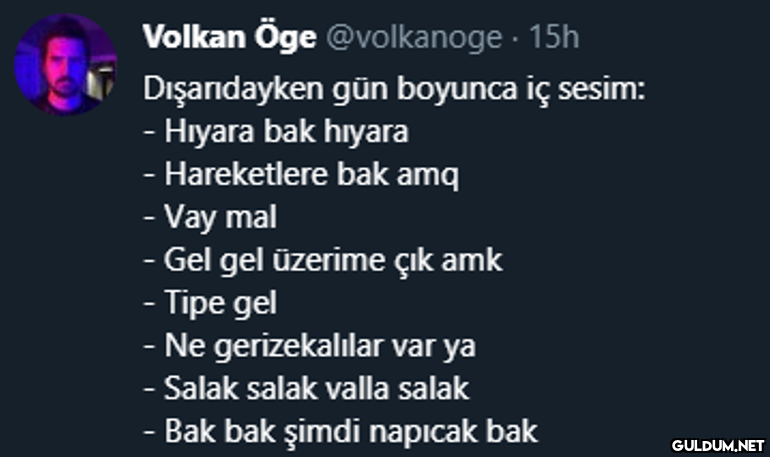Click the 'Ne gerizekalılar var ya' line
Viewport: 770px width, 457px height.
[310, 346]
